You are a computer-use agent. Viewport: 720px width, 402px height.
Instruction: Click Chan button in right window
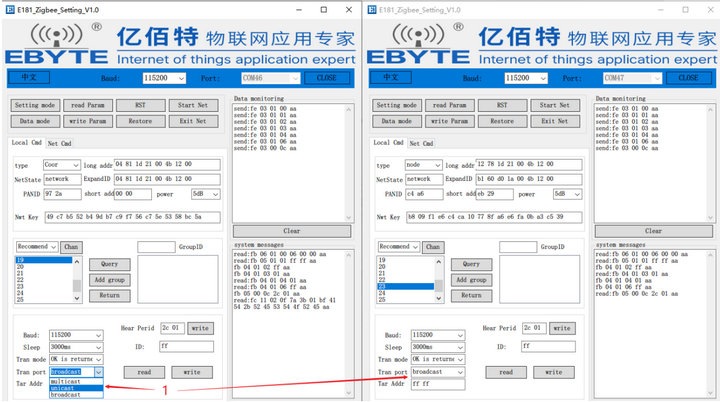click(x=433, y=247)
